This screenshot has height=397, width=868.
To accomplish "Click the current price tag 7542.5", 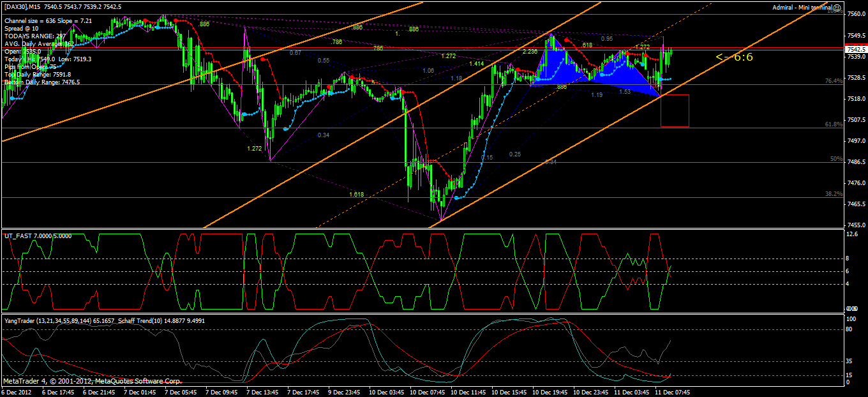I will click(x=855, y=49).
